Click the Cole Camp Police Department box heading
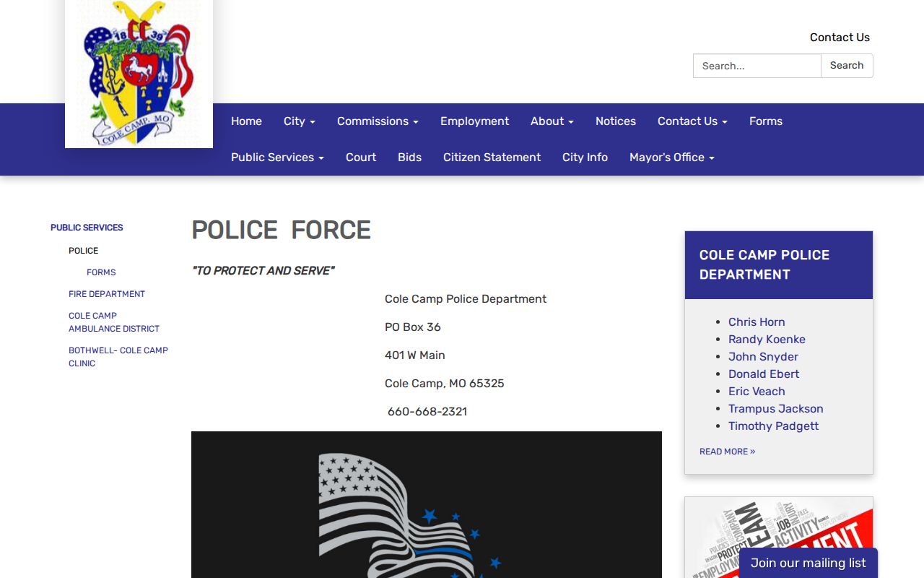This screenshot has width=924, height=578. pos(764,264)
